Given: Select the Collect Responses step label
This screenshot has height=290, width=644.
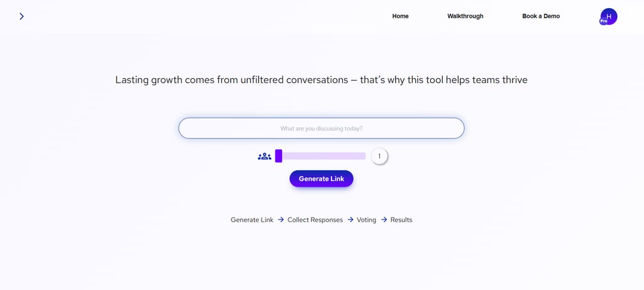Looking at the screenshot, I should (x=315, y=220).
